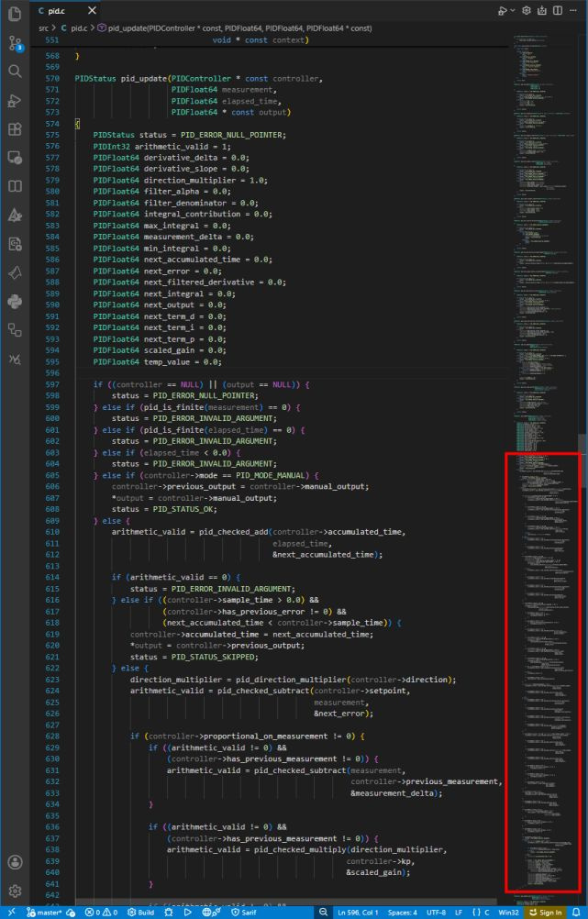Open the run button dropdown arrow
The image size is (588, 919).
pos(513,11)
